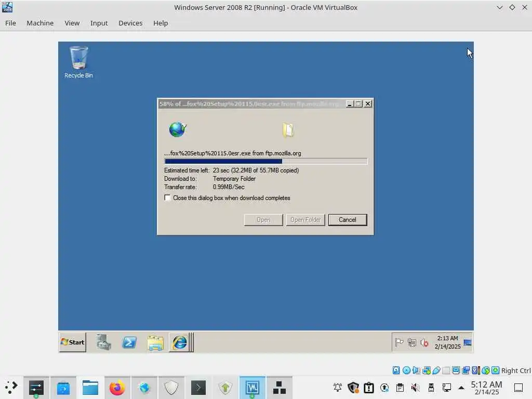Click VirtualBox CPU virtualization indicator
This screenshot has height=399, width=532.
click(476, 370)
